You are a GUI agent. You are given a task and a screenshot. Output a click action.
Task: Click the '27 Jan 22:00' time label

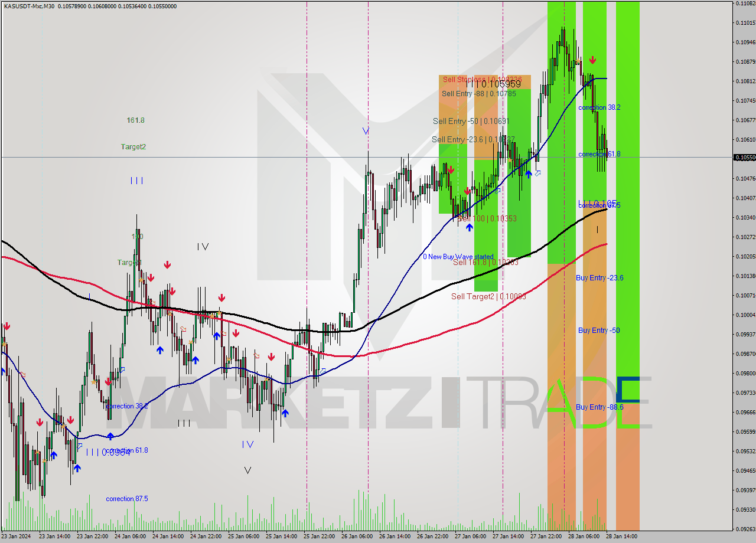coord(546,537)
